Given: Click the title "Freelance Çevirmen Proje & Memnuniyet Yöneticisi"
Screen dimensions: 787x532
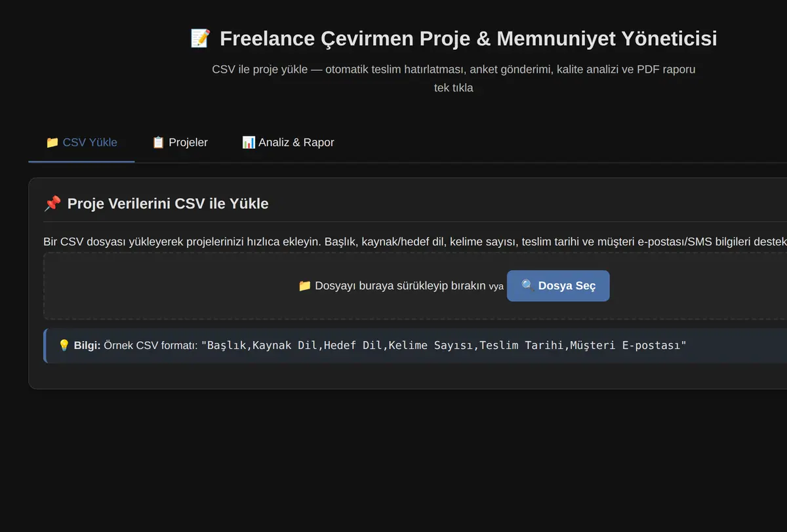Looking at the screenshot, I should pyautogui.click(x=468, y=38).
